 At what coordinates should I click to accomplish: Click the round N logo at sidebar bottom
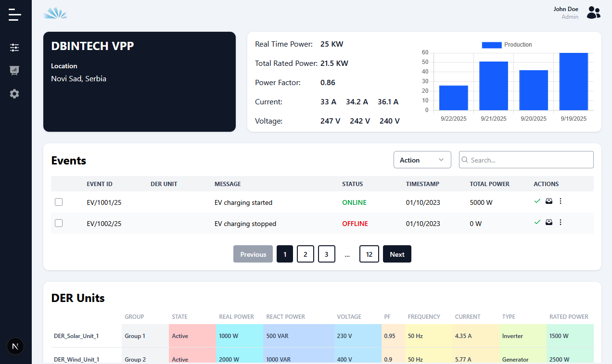click(15, 346)
